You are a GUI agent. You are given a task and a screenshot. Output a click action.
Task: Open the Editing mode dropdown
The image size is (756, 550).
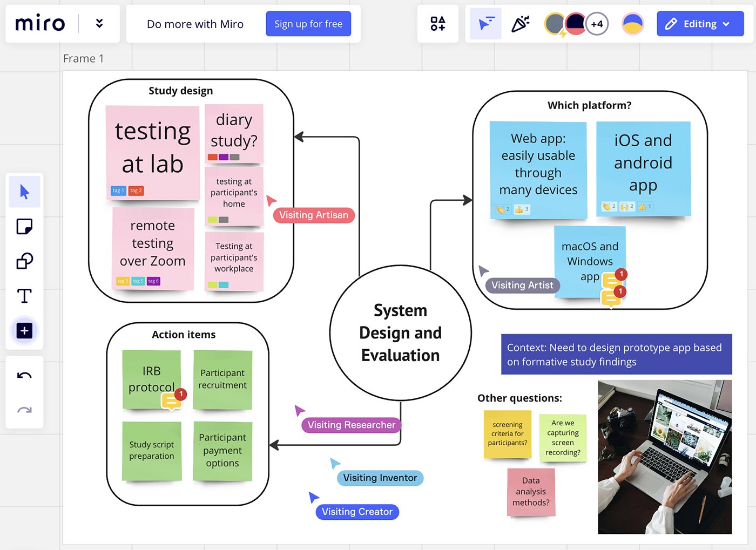point(700,23)
